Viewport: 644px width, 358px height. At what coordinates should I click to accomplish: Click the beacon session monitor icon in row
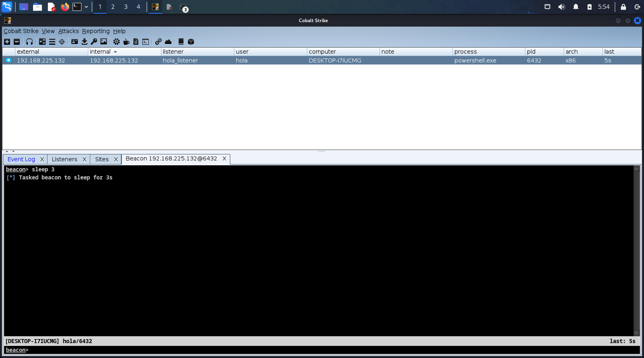coord(8,60)
